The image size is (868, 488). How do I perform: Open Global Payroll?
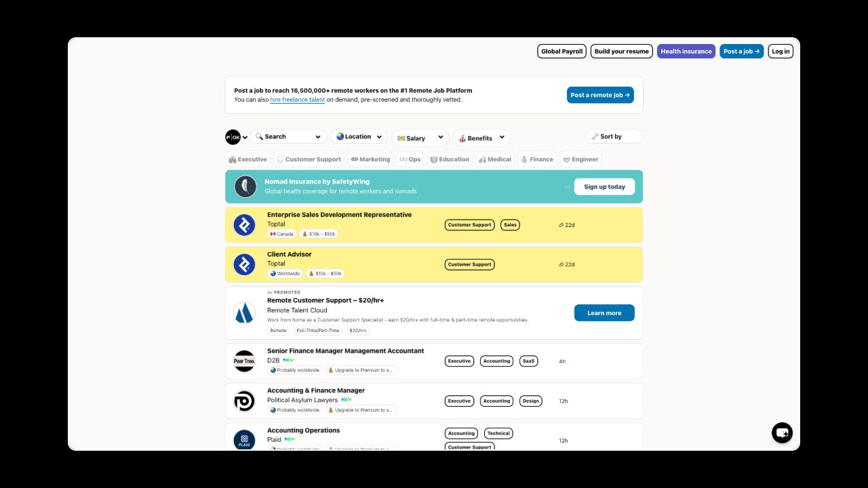(x=562, y=52)
